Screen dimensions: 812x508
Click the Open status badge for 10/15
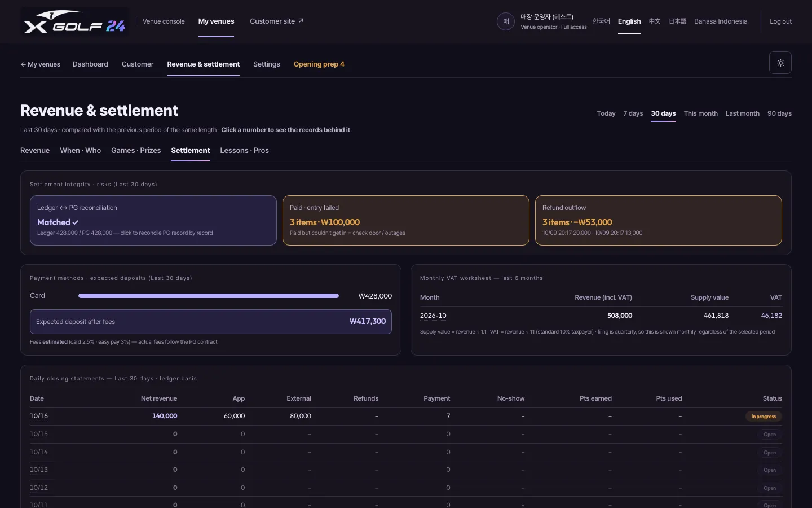pos(770,435)
